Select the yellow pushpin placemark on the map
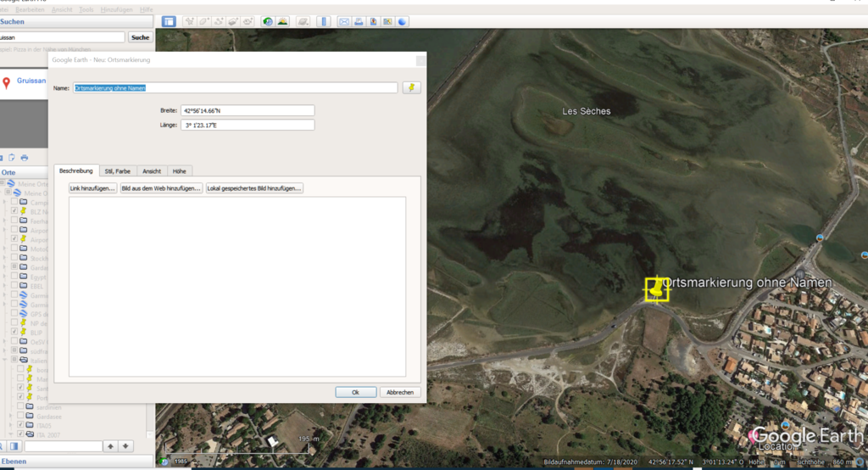This screenshot has height=470, width=868. click(x=657, y=289)
